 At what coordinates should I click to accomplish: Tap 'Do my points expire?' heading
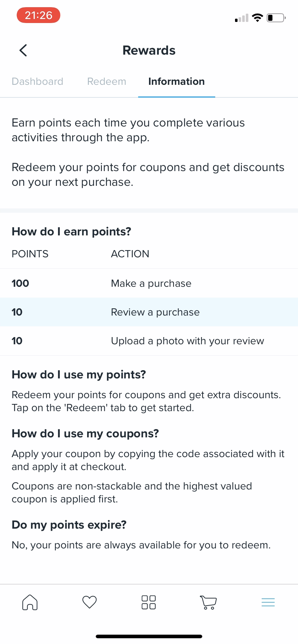69,525
